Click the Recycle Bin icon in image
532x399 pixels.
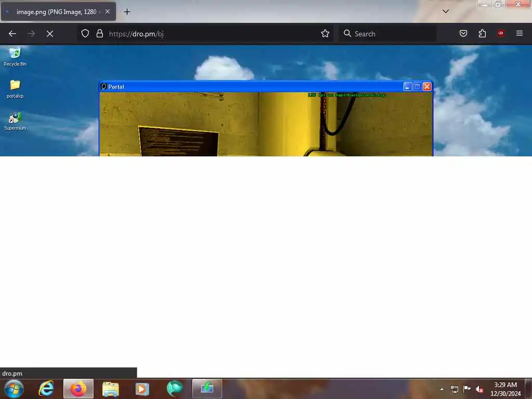point(15,57)
